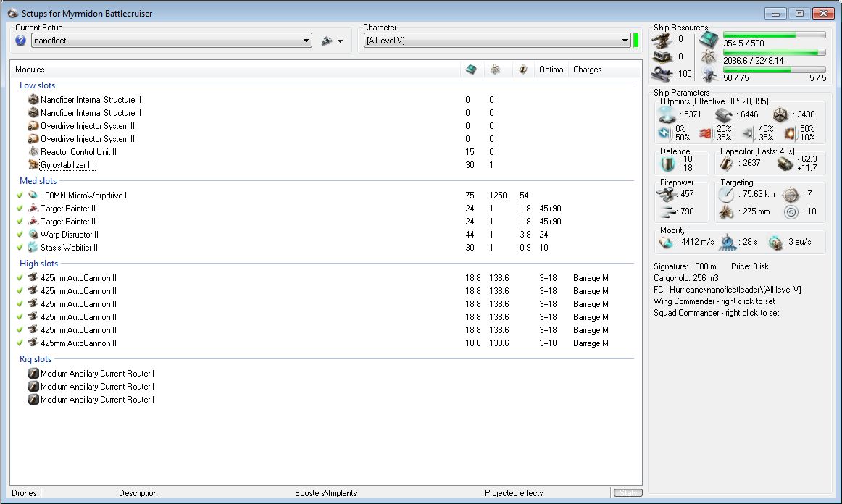Open the Projected effects tab
Screen dimensions: 842x504
513,492
